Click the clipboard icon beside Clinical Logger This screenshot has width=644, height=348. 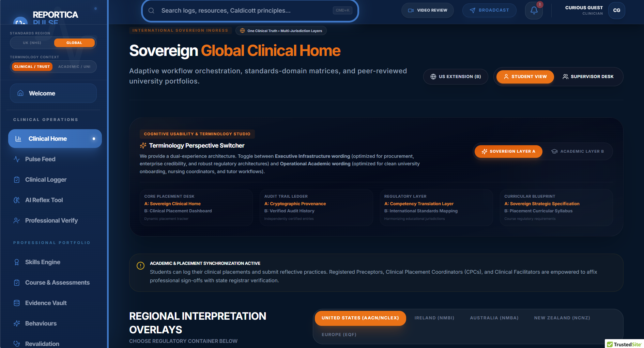click(x=17, y=180)
